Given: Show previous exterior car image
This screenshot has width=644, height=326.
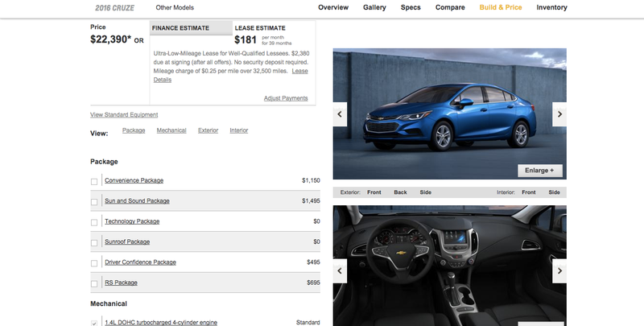Looking at the screenshot, I should coord(340,114).
